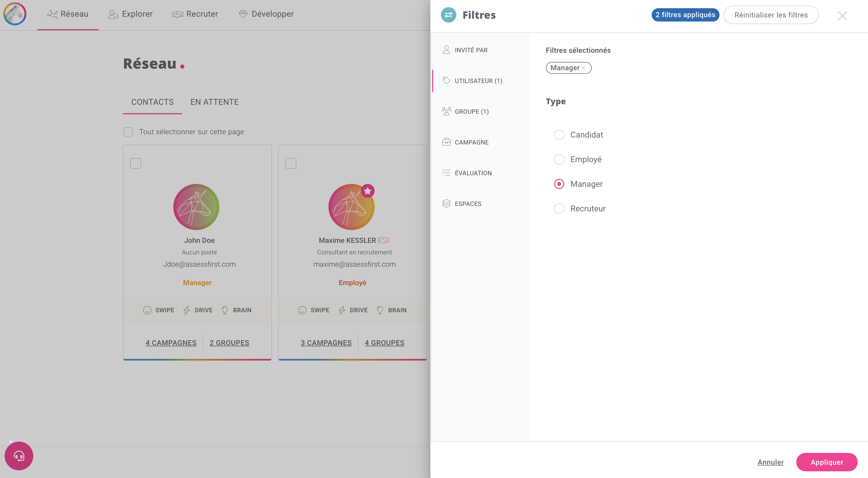Select the Candidat radio button
The height and width of the screenshot is (478, 868).
pyautogui.click(x=559, y=135)
